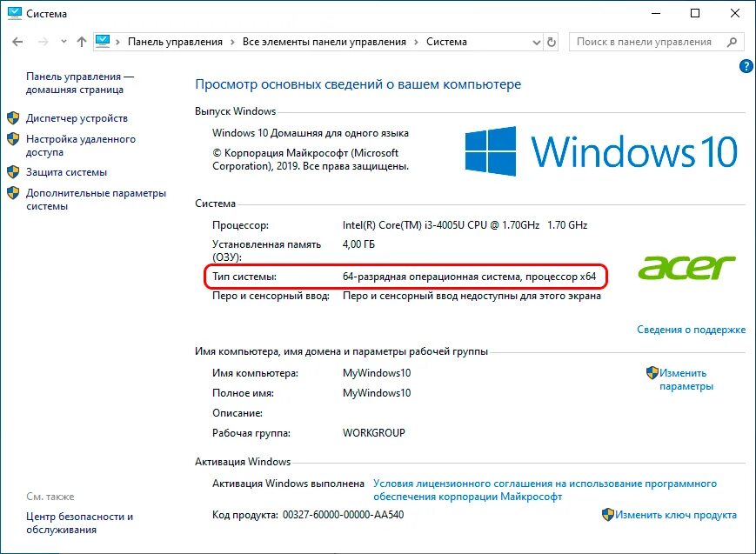Expand chevron before Панель управления breadcrumb
This screenshot has width=756, height=554.
(117, 42)
